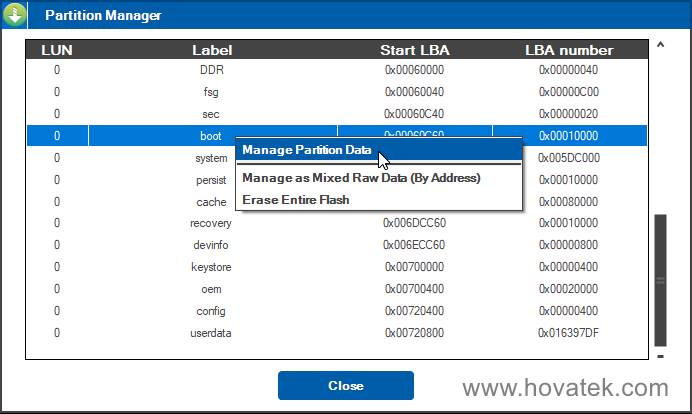Click the LBA number column header
The image size is (692, 414).
[569, 50]
